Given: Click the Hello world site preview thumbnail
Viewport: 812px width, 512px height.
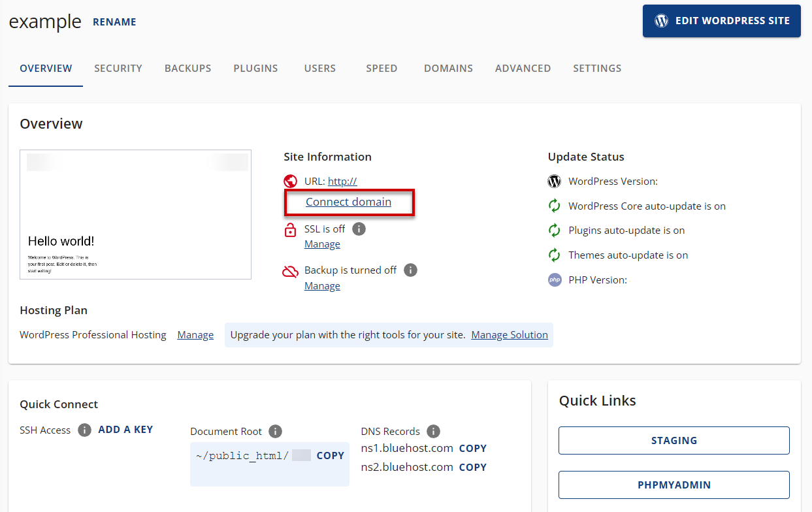Looking at the screenshot, I should pyautogui.click(x=136, y=215).
